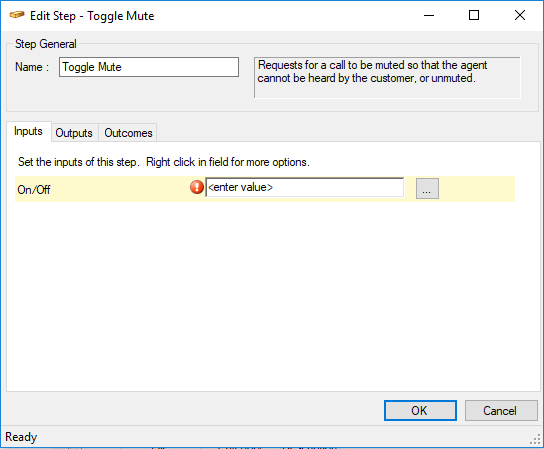Click the Edit Step - Toggle Mute title text
Viewport: 544px width, 449px height.
click(x=92, y=16)
